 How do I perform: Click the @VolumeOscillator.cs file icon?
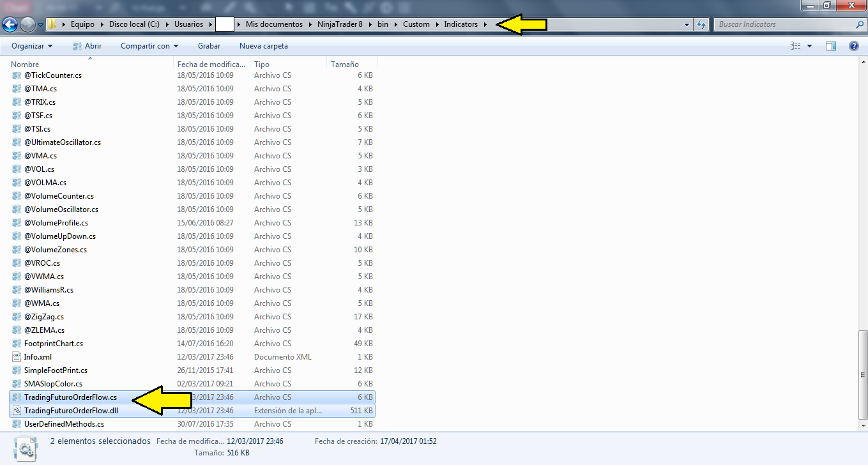click(x=17, y=210)
